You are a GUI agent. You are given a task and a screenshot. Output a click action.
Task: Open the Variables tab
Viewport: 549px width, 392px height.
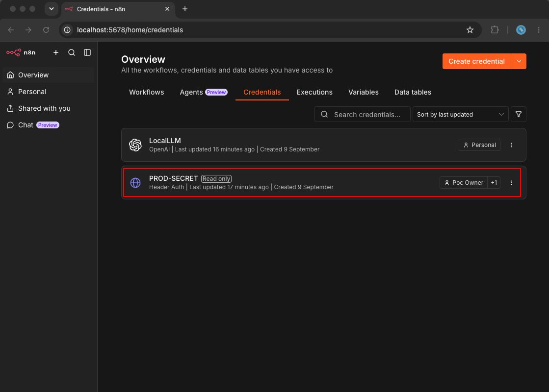[363, 92]
